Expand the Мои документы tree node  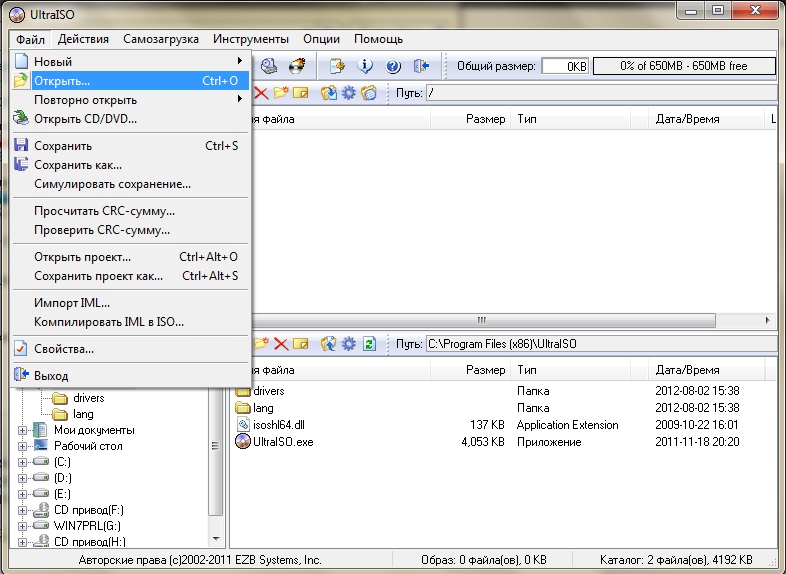22,430
